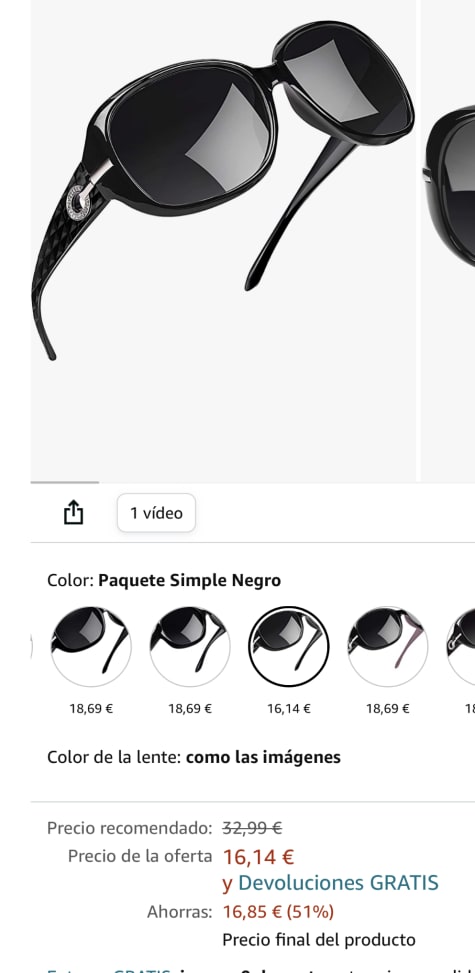Screen dimensions: 475x973
Task: Choose the swatch immediately left of selected one
Action: 189,647
